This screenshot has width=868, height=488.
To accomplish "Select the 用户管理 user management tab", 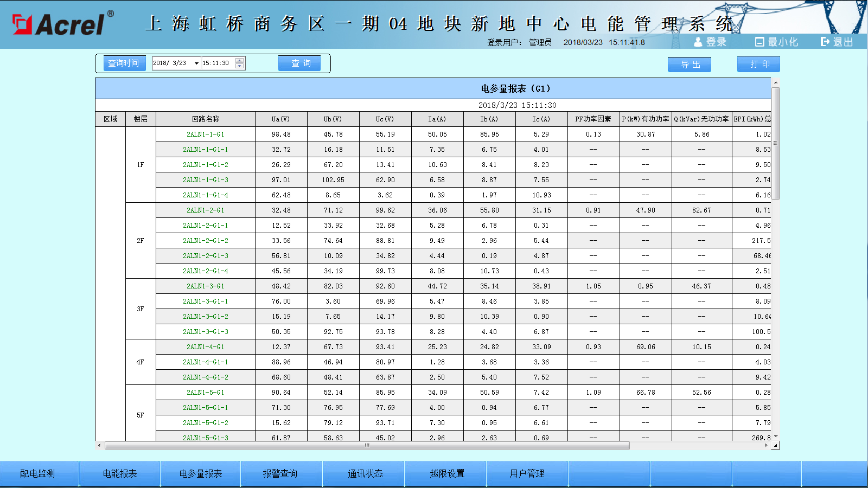I will coord(527,473).
